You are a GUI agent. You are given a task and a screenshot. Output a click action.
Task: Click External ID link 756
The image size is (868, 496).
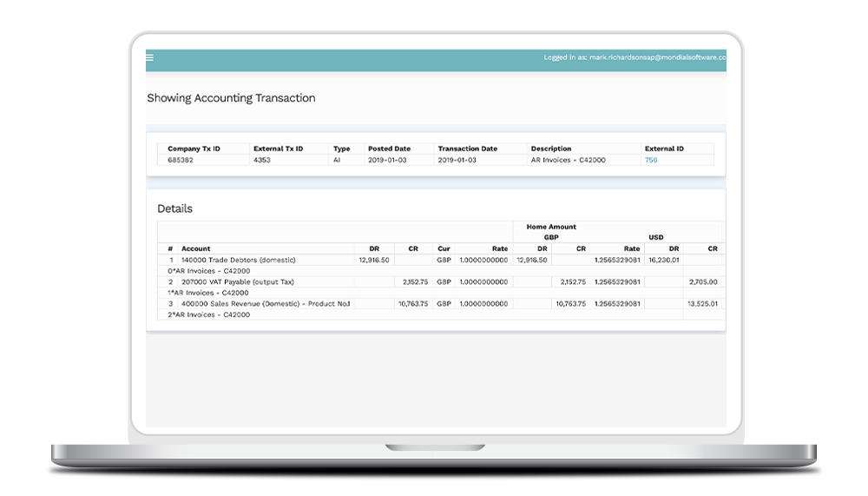pyautogui.click(x=650, y=160)
